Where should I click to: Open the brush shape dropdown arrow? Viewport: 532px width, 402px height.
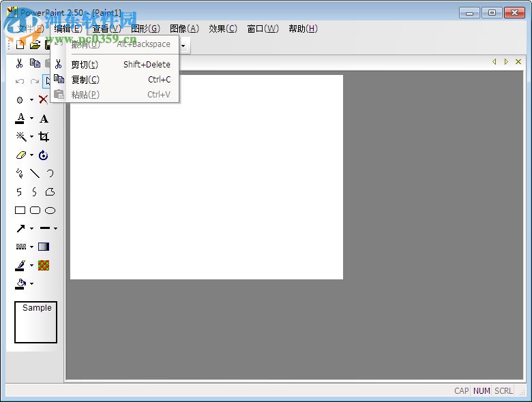pyautogui.click(x=31, y=100)
